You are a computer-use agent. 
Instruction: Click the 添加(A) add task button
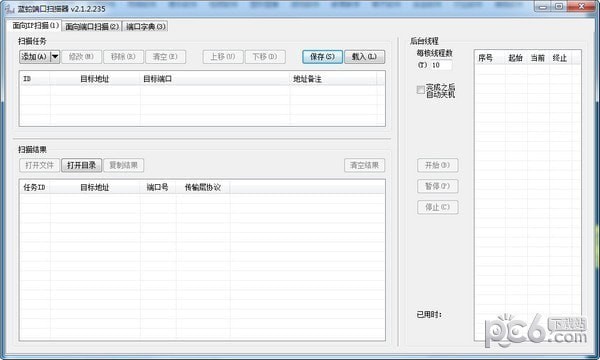pyautogui.click(x=35, y=57)
